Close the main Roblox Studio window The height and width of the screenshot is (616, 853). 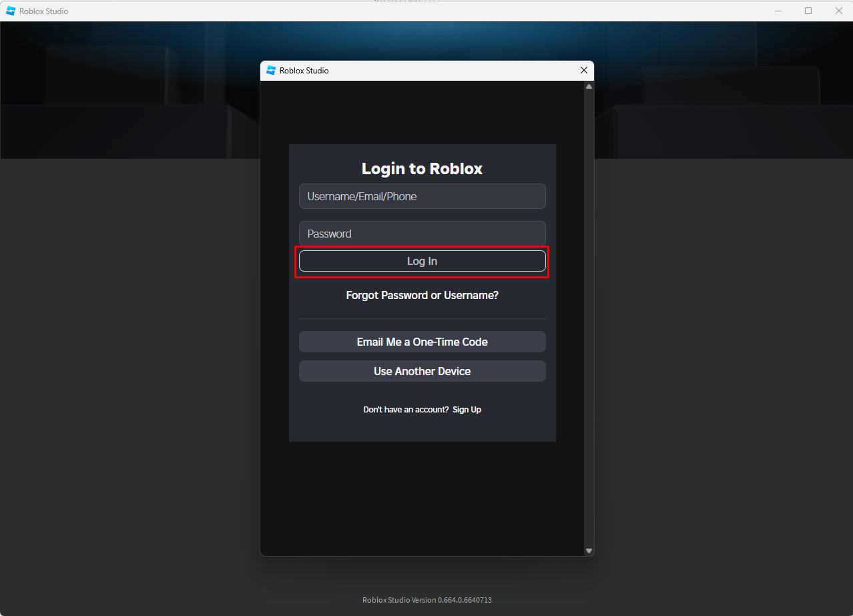coord(839,11)
